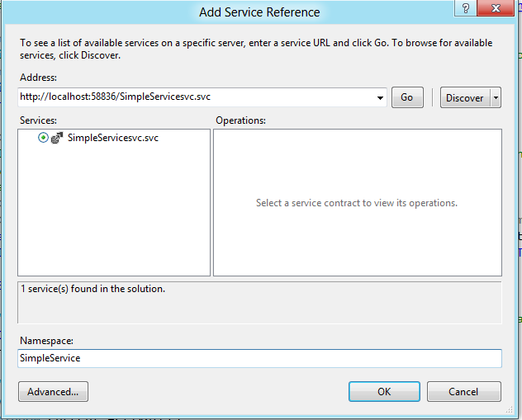Select the service gear icon in Services
The width and height of the screenshot is (522, 420).
click(x=57, y=139)
